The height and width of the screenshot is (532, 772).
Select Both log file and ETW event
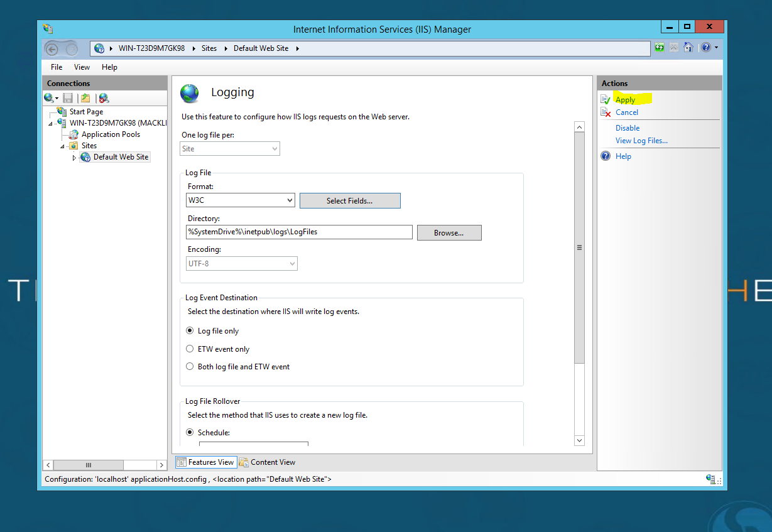(190, 366)
